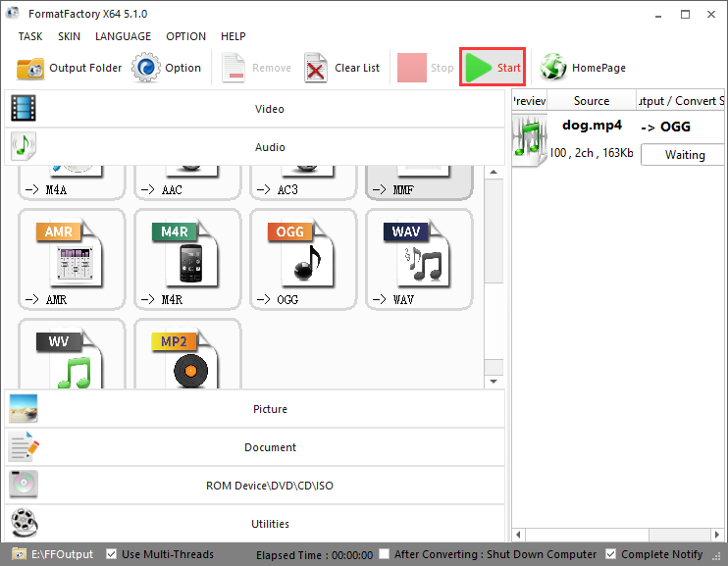Click the task list right scroll arrow
Screen dimensions: 728x566
pos(717,535)
